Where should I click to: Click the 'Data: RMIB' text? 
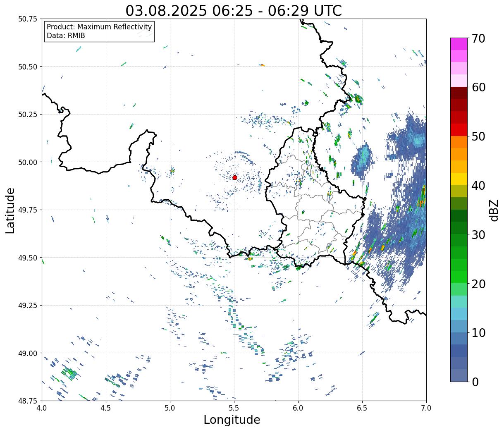66,36
